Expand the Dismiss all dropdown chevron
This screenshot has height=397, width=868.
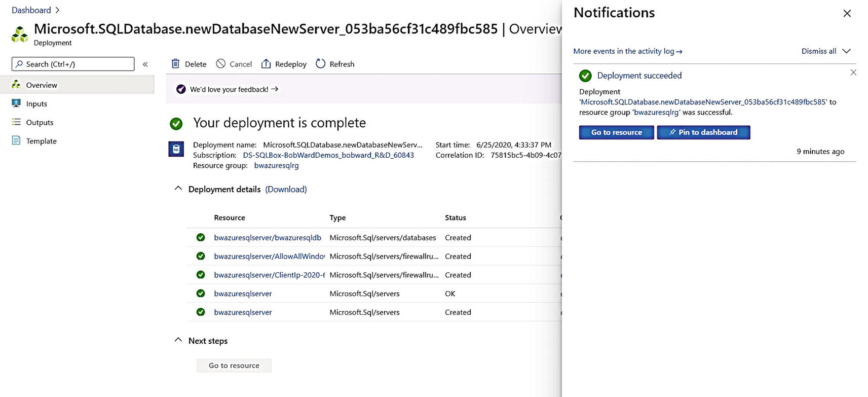click(x=846, y=51)
